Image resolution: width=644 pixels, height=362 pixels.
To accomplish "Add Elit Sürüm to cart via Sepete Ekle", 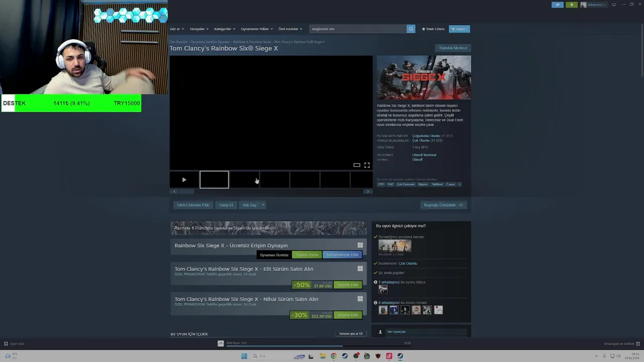I will 348,285.
